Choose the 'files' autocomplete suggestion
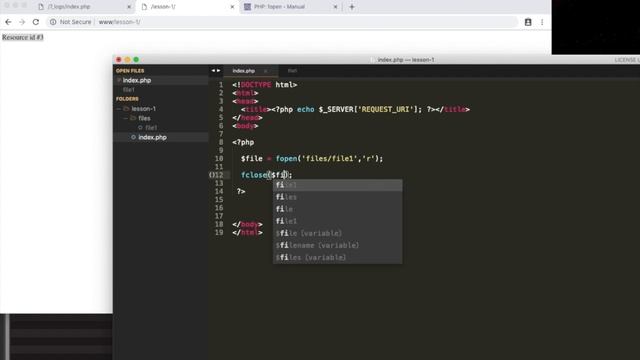This screenshot has width=640, height=360. point(338,197)
